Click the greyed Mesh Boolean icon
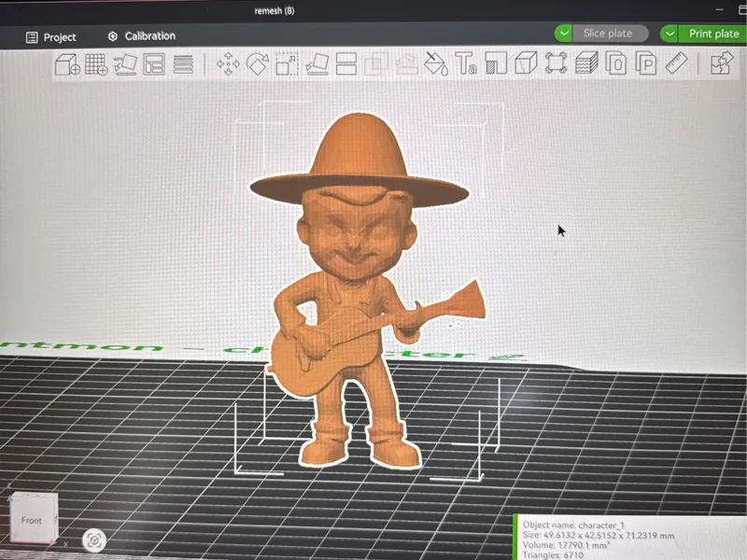 coord(376,63)
